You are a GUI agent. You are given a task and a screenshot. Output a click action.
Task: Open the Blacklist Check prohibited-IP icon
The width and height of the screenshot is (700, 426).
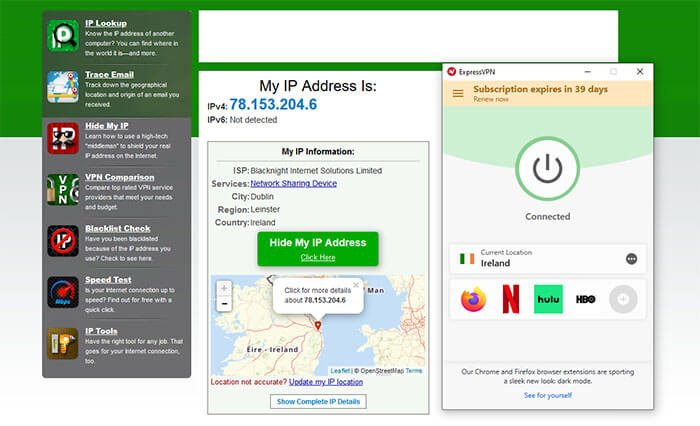pyautogui.click(x=63, y=241)
